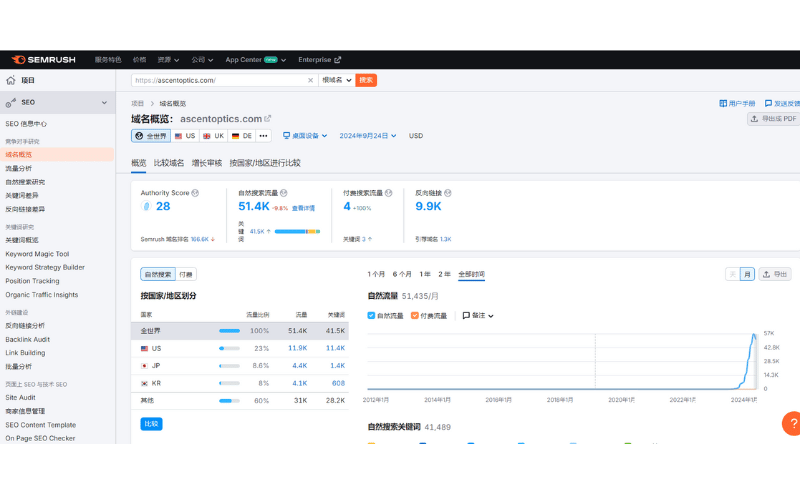This screenshot has height=500, width=800.
Task: Select the US flag database
Action: [x=185, y=136]
